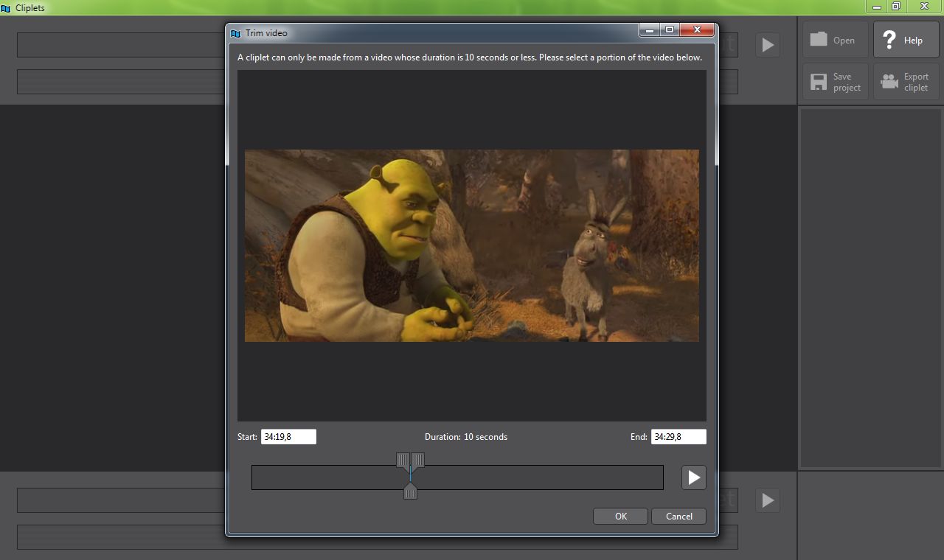Click the Save project button
Screen dimensions: 944x560
pos(835,81)
